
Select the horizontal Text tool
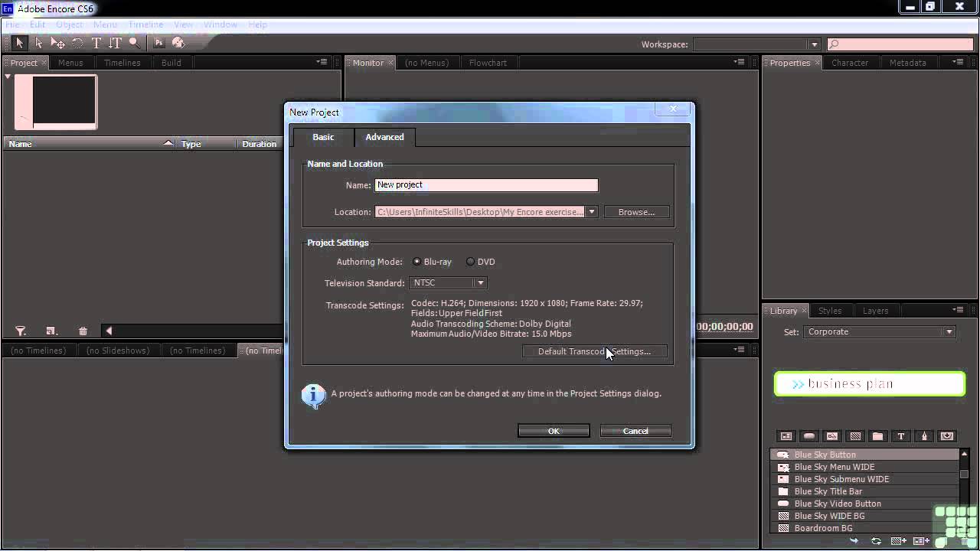96,44
